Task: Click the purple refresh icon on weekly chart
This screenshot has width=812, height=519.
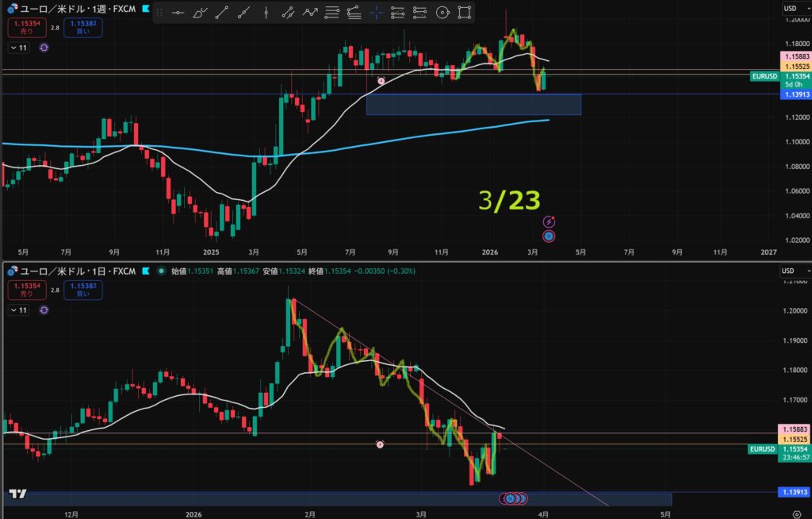Action: coord(44,48)
